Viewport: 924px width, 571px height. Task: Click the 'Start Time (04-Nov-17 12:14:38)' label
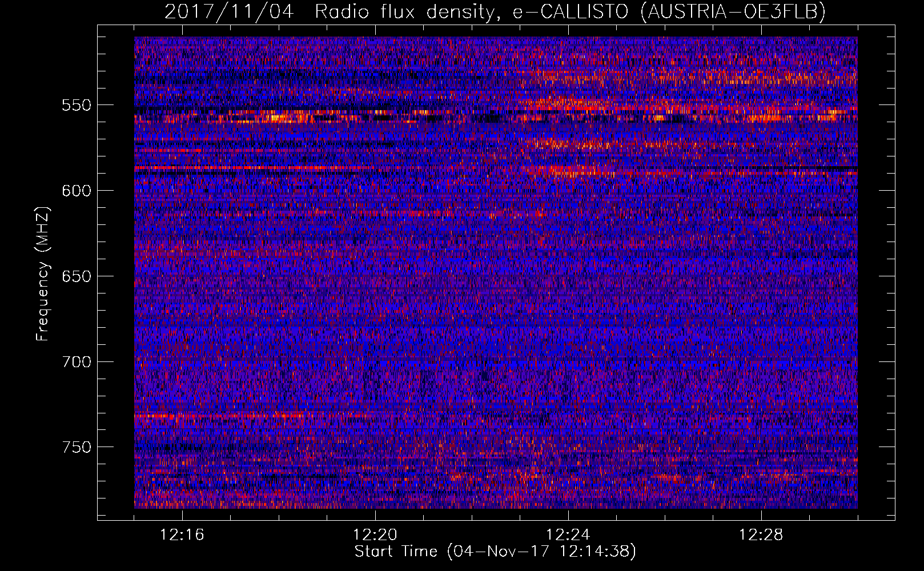pos(495,552)
